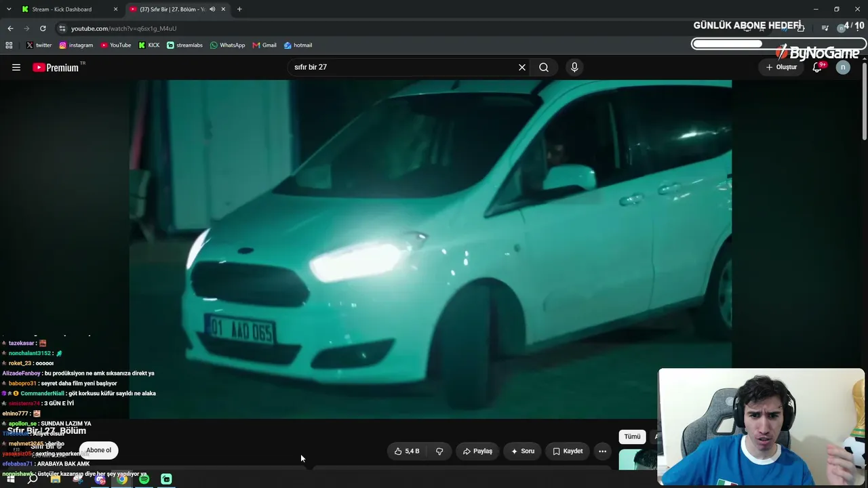The image size is (868, 488).
Task: Reload the current page
Action: (x=43, y=28)
